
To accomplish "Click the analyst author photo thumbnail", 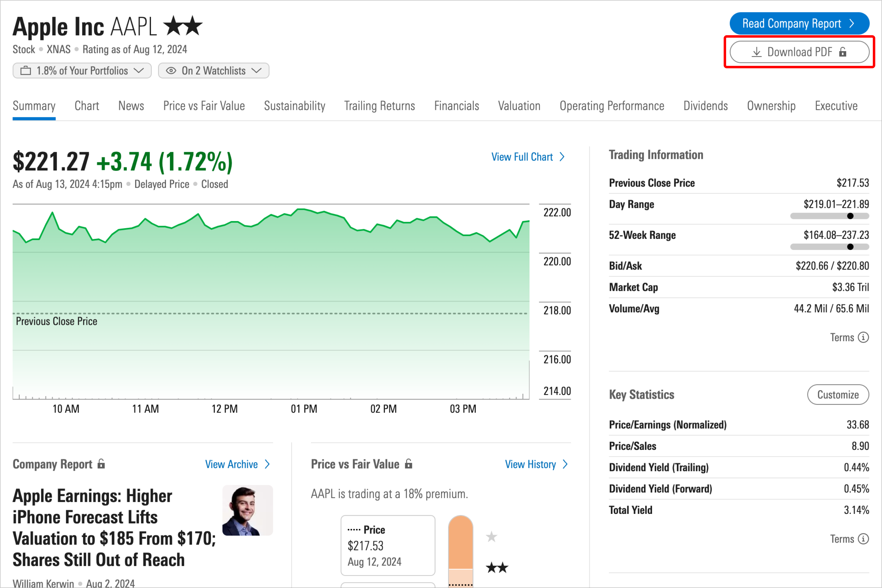I will click(247, 511).
